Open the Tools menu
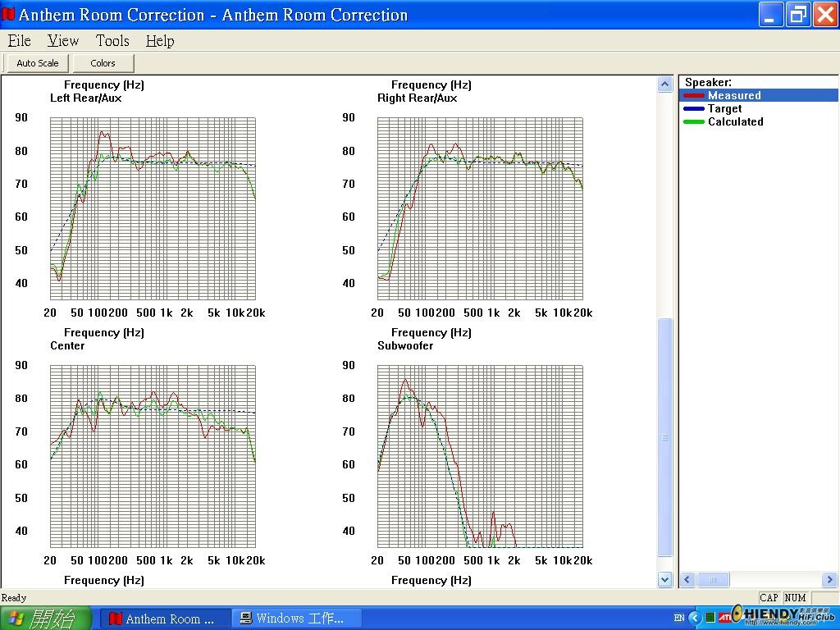 112,41
